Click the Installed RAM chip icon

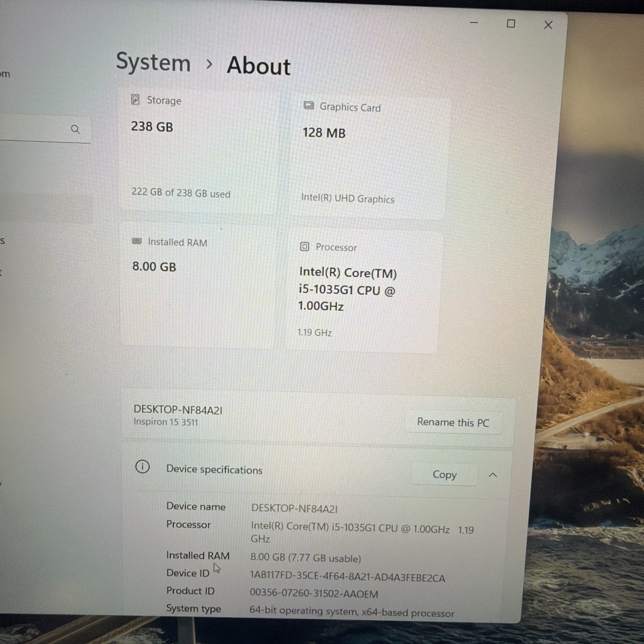(137, 241)
